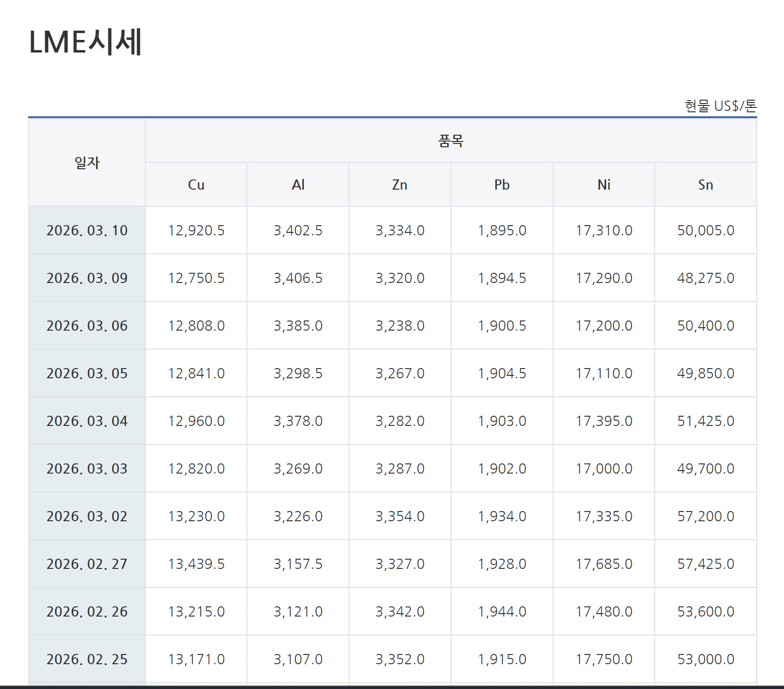Click the Pb column header
Viewport: 784px width, 689px height.
click(x=502, y=185)
